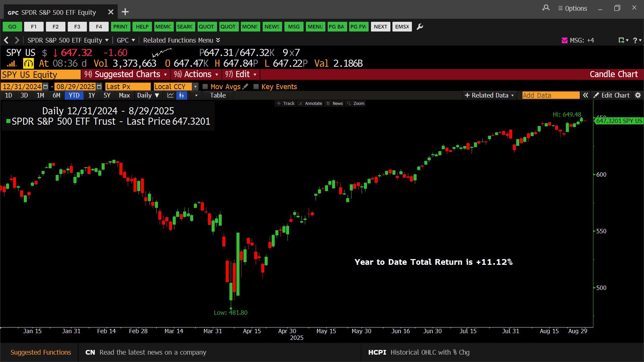Open chart settings gear icon
This screenshot has width=644, height=362.
point(638,95)
